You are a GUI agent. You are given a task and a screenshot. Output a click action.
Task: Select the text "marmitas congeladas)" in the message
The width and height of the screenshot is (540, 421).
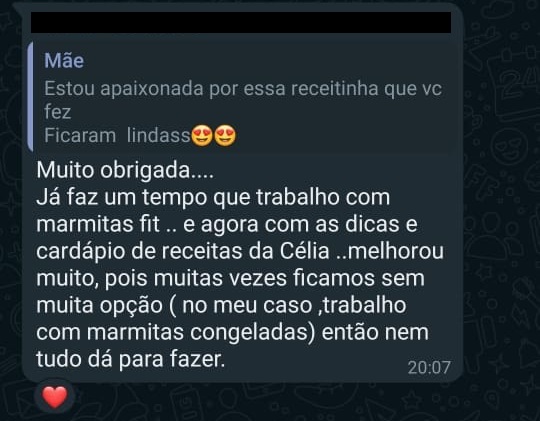click(x=201, y=333)
